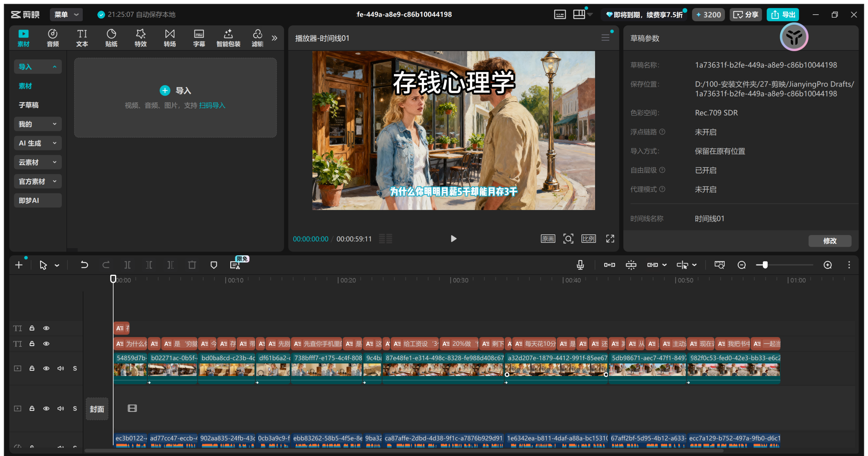Viewport: 868px width, 456px height.
Task: Open the 菜单 dropdown menu
Action: (x=66, y=15)
